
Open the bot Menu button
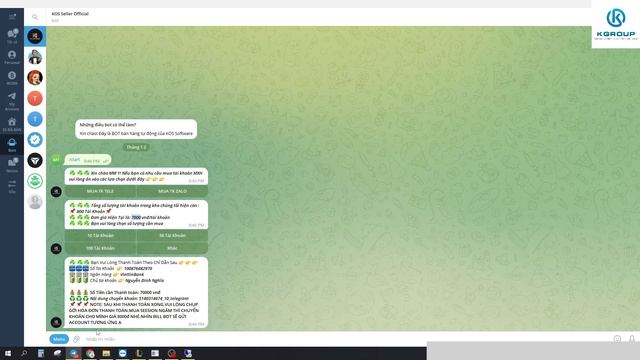point(59,339)
